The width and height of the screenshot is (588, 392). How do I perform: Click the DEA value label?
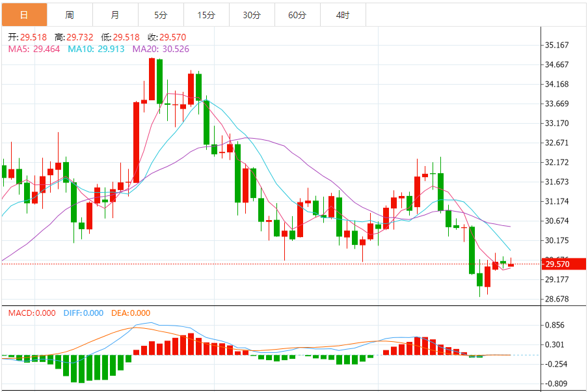coord(131,313)
